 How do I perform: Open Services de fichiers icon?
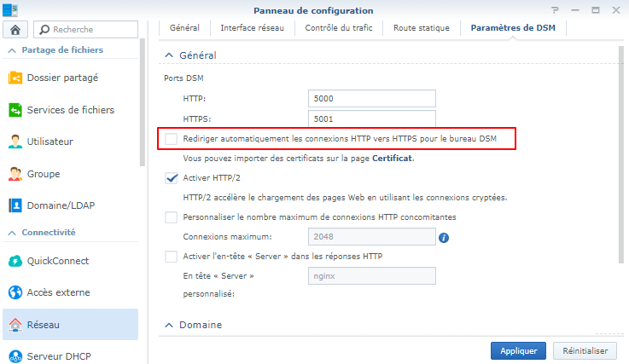[15, 110]
